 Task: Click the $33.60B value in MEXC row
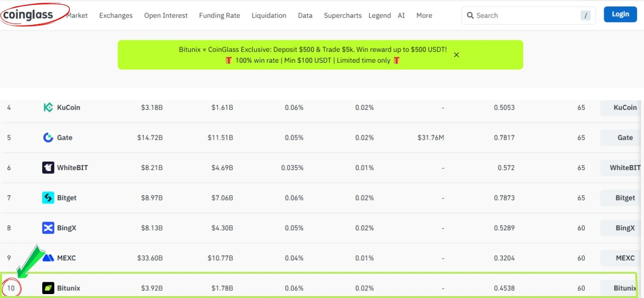click(150, 258)
